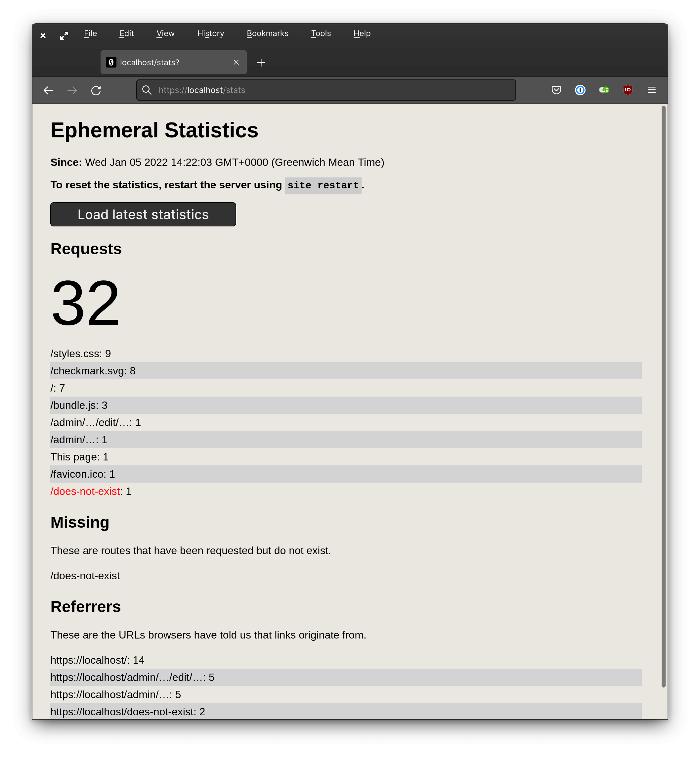
Task: Open the History menu
Action: (211, 33)
